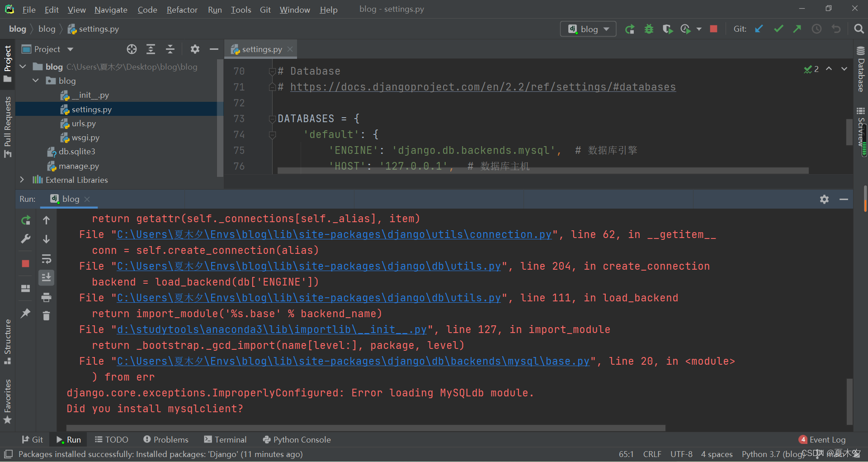Viewport: 868px width, 462px height.
Task: Click the Git commit checkmark
Action: (x=778, y=29)
